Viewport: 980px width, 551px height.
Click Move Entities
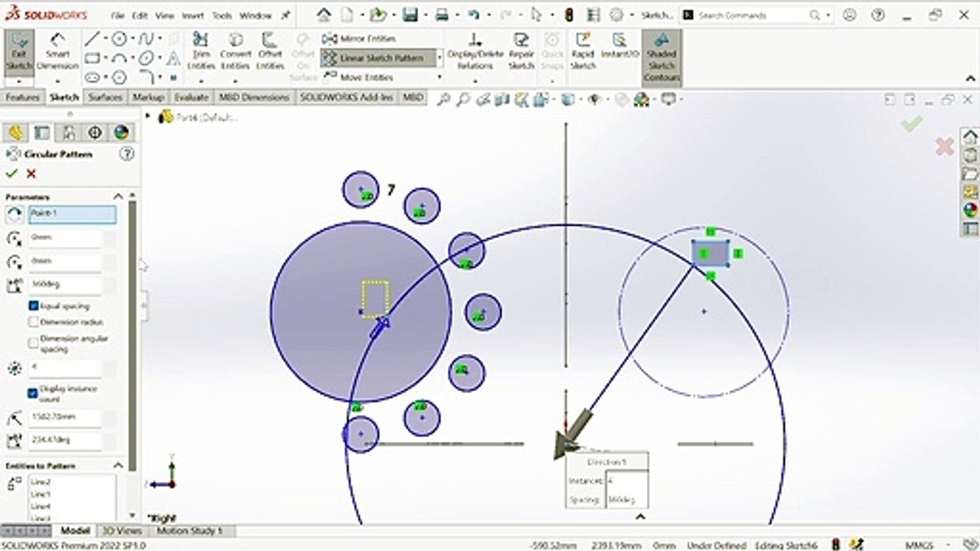(x=358, y=77)
